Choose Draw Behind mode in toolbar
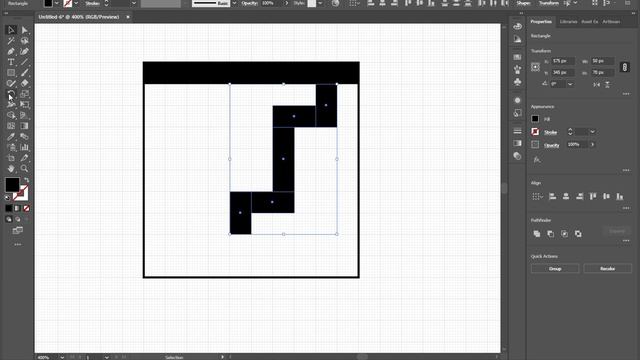Screen dimensions: 640x360 (18, 219)
